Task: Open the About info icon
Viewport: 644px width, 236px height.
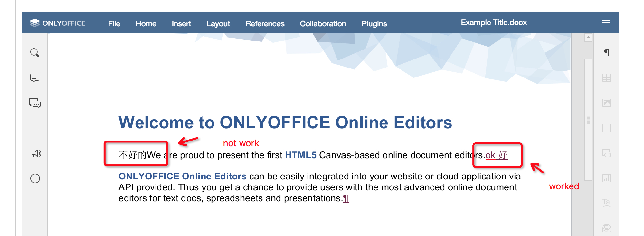Action: pyautogui.click(x=35, y=178)
